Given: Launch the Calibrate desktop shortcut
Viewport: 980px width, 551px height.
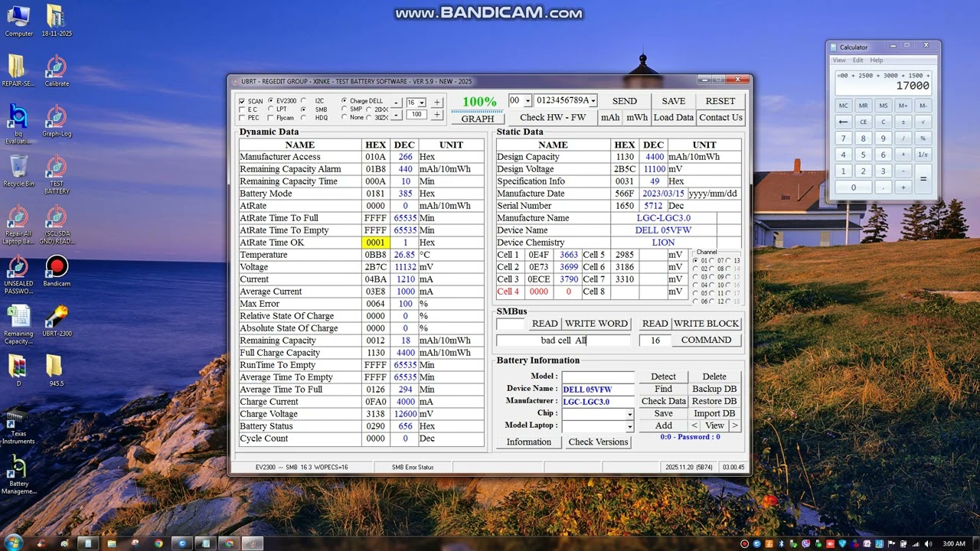Looking at the screenshot, I should click(x=56, y=70).
